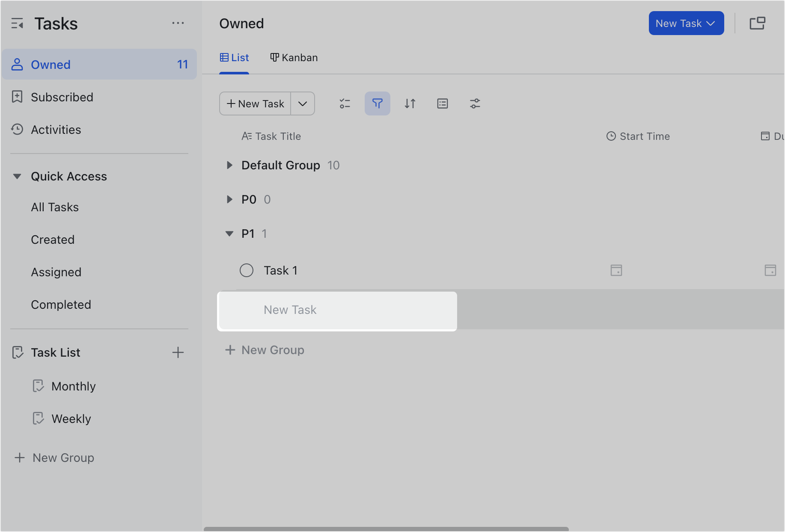Viewport: 785px width, 532px height.
Task: Collapse the P1 group
Action: click(x=229, y=233)
